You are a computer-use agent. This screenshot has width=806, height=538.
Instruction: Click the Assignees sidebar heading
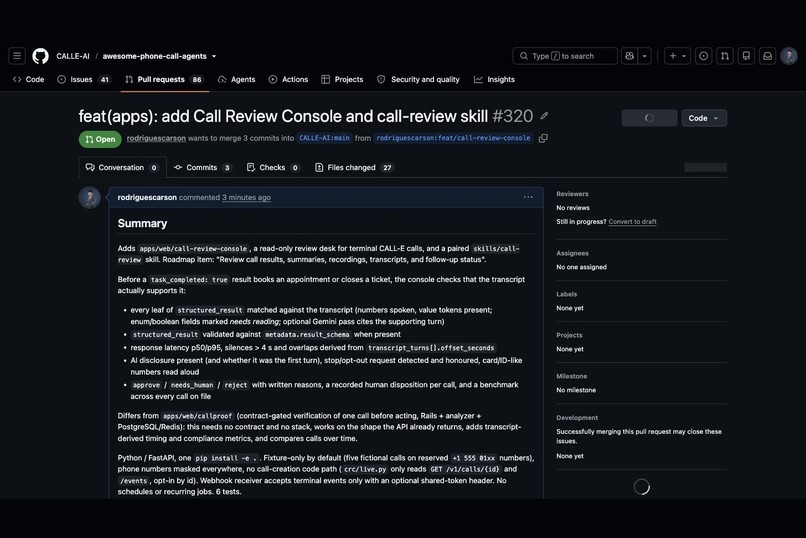[x=572, y=253]
